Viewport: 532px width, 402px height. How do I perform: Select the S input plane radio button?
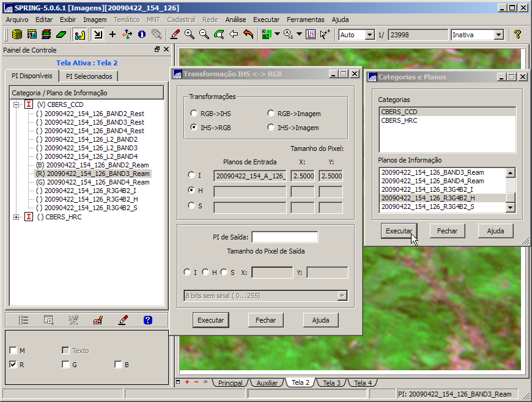click(191, 206)
